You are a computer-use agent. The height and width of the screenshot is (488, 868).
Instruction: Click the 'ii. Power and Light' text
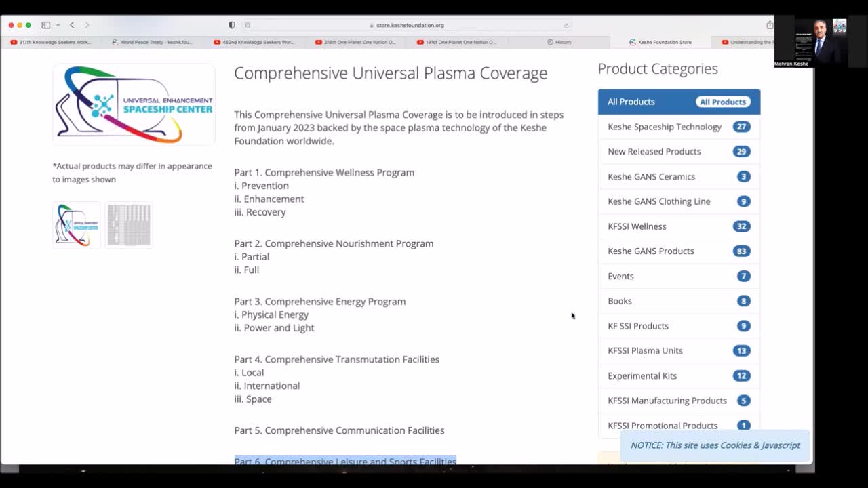point(274,328)
